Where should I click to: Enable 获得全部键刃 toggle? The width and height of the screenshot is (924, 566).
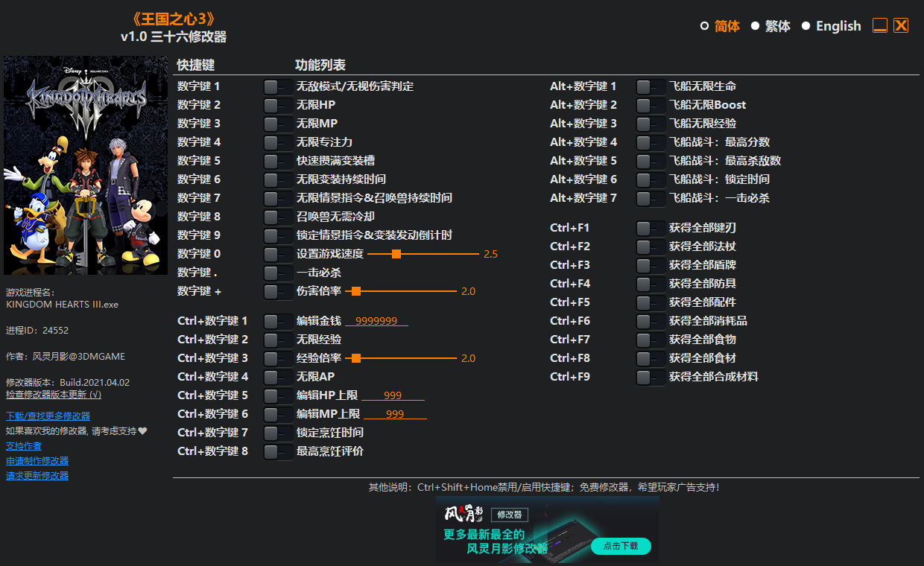pos(651,228)
